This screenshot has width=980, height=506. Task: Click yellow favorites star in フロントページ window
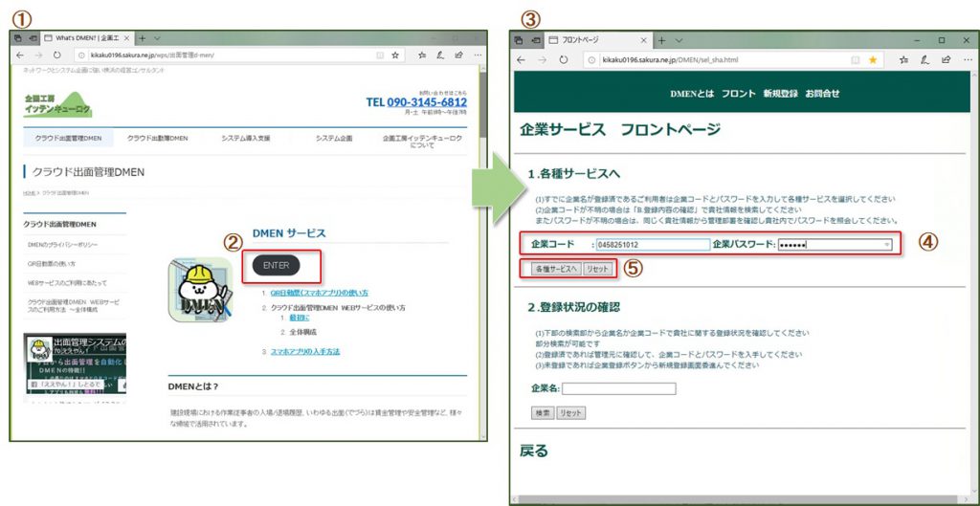(873, 60)
